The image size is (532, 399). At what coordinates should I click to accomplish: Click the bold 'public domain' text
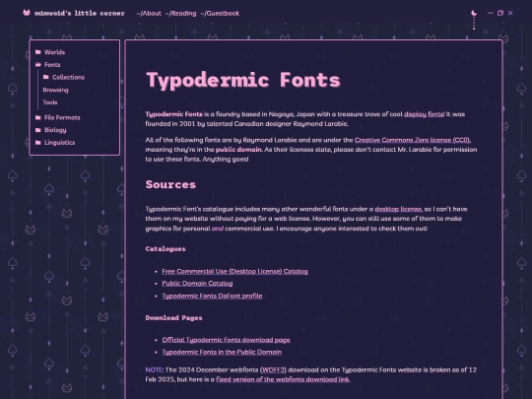click(x=238, y=150)
